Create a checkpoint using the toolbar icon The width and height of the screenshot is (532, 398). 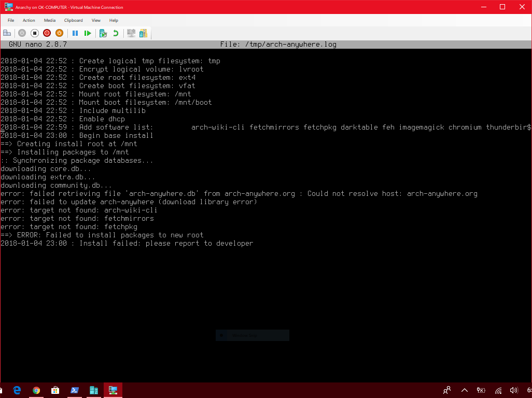[103, 33]
